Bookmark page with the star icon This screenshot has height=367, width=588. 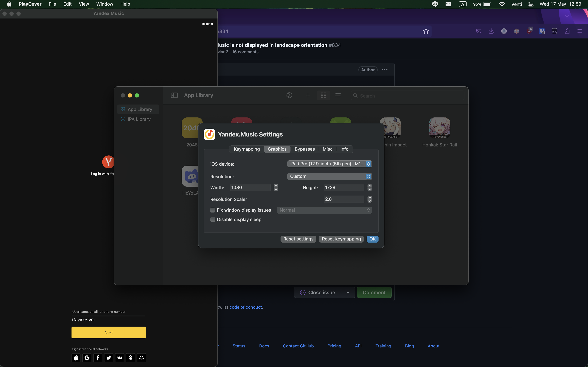(426, 31)
